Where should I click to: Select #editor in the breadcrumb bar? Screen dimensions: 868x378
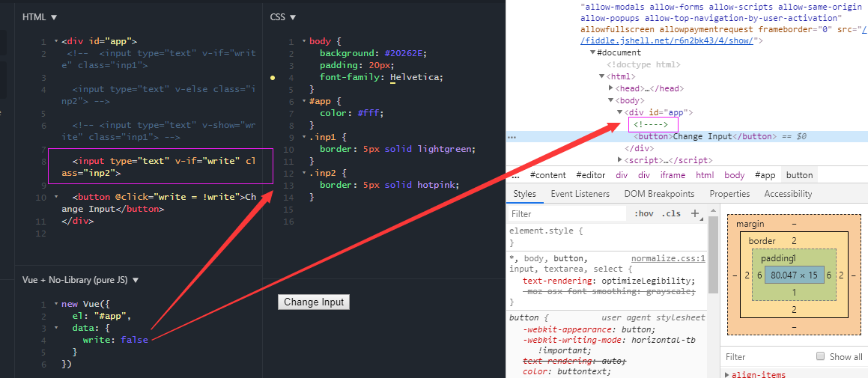point(591,175)
